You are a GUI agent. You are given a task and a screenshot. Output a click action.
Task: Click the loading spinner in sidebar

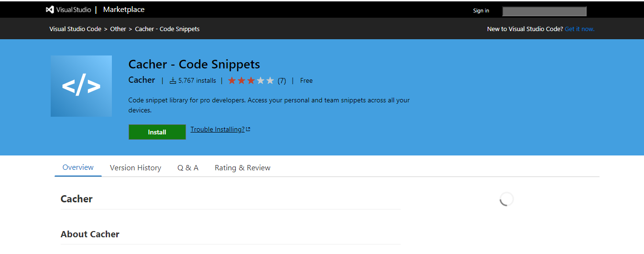pos(506,199)
